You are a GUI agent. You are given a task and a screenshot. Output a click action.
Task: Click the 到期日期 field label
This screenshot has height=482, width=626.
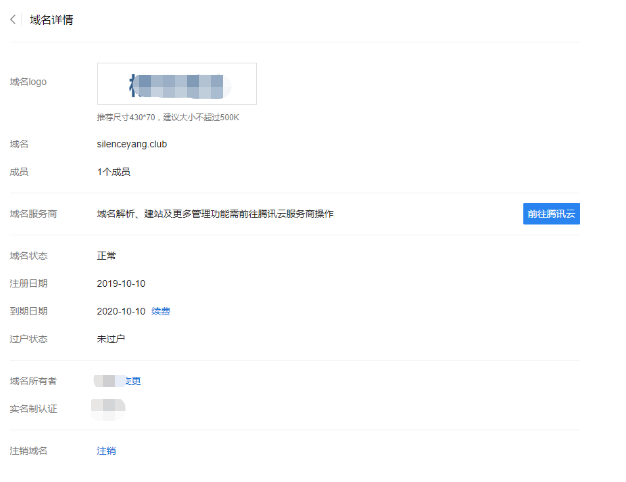coord(28,311)
